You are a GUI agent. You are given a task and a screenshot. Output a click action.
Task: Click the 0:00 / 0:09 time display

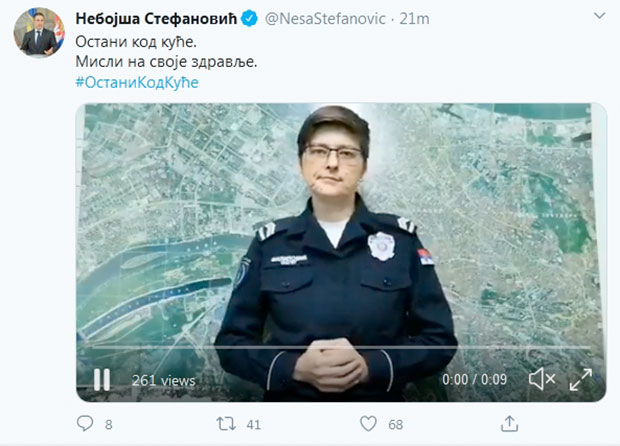[x=474, y=380]
